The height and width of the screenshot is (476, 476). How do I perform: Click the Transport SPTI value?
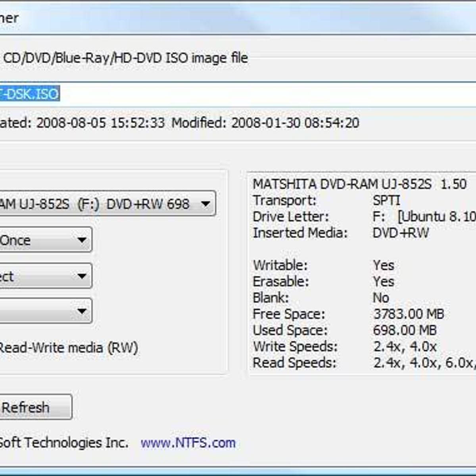[x=386, y=200]
